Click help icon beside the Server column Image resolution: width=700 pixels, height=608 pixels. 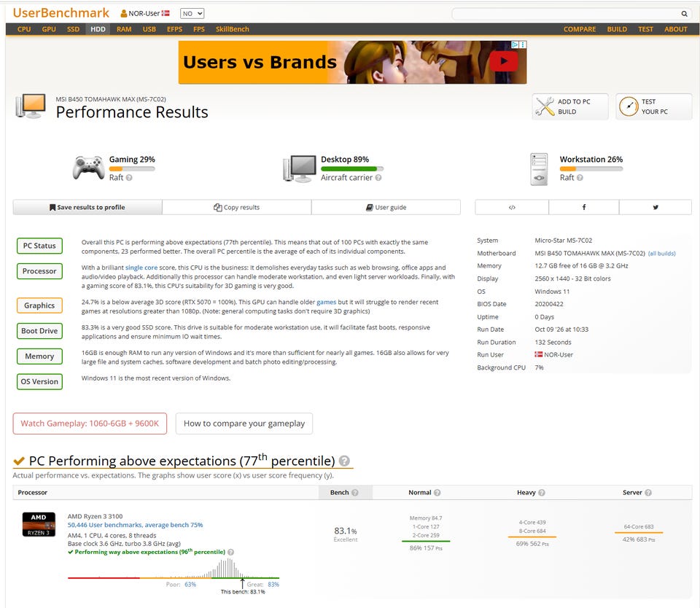pyautogui.click(x=648, y=492)
